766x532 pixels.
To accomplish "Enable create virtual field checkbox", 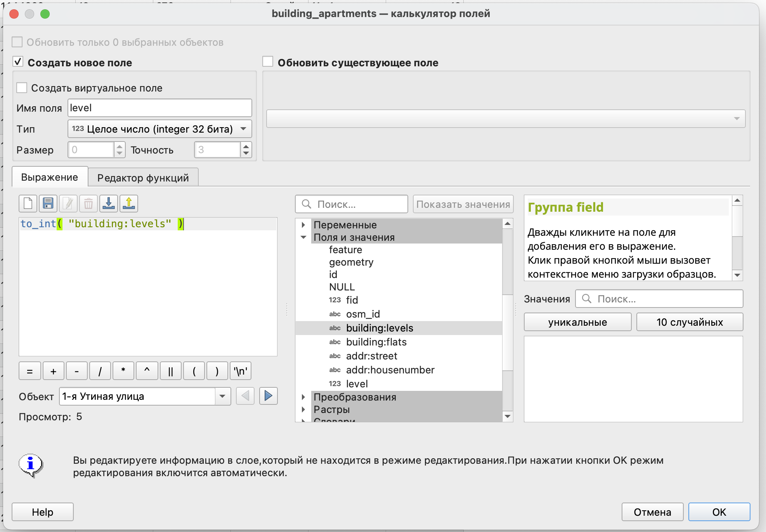I will [22, 88].
